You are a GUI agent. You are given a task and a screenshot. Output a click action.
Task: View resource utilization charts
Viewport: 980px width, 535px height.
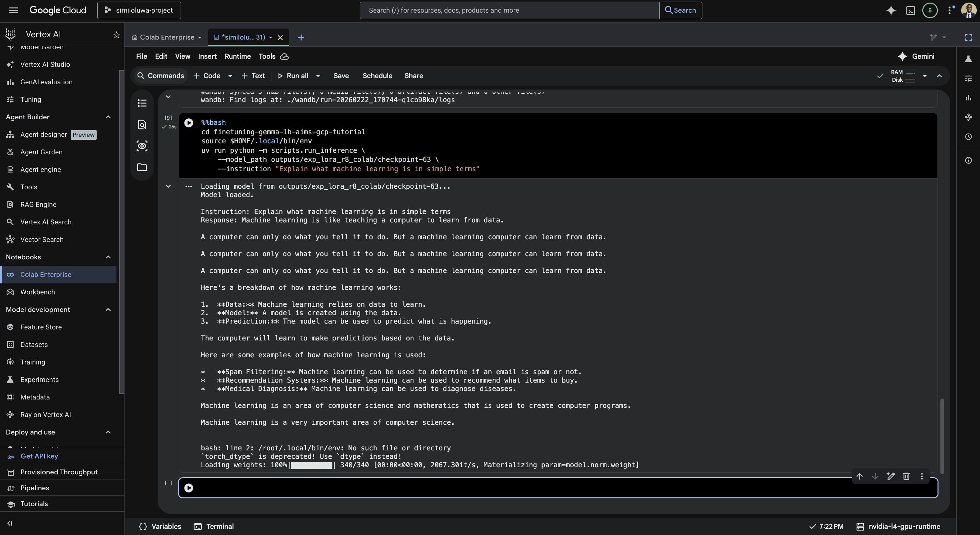tap(969, 98)
